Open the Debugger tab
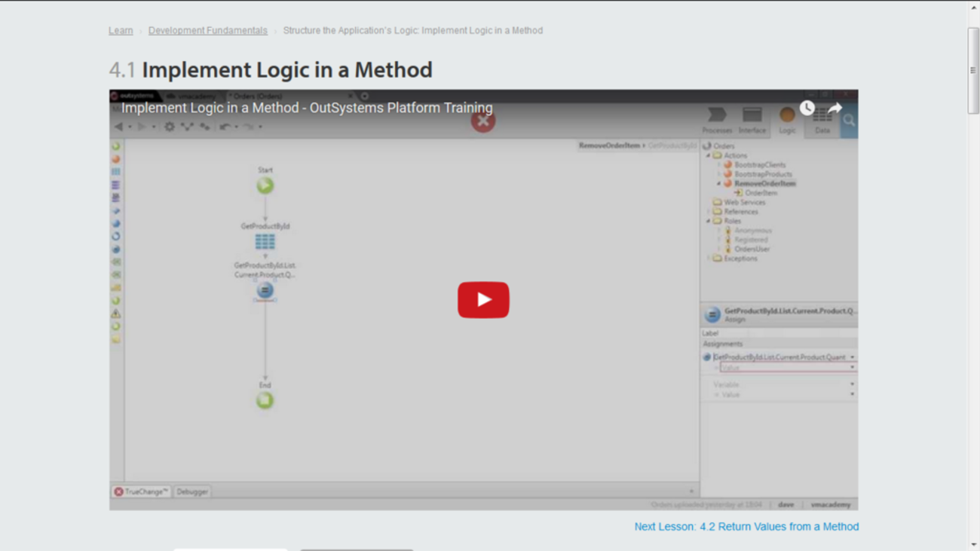This screenshot has width=980, height=551. (x=192, y=491)
